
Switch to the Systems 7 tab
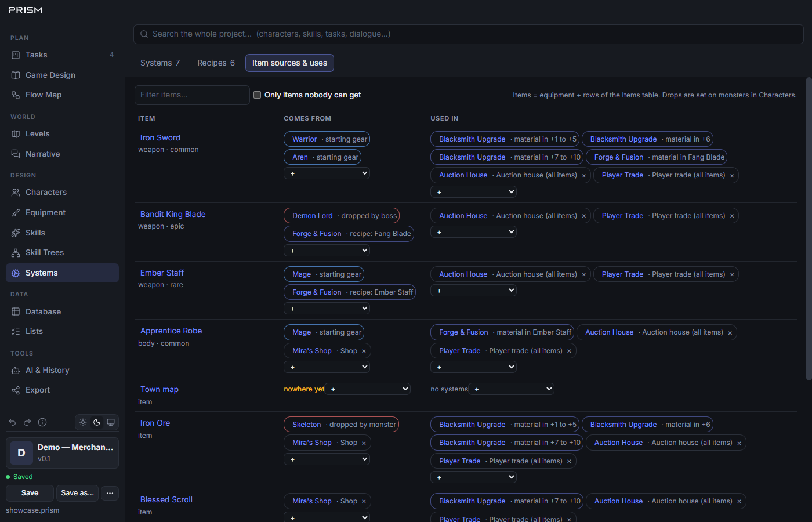pyautogui.click(x=160, y=63)
